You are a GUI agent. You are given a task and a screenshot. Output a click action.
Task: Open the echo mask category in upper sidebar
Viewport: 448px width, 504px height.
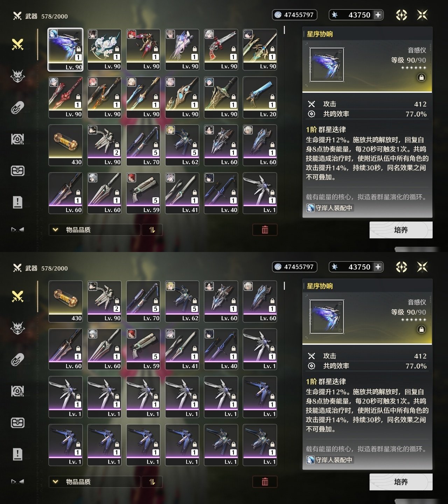point(17,76)
